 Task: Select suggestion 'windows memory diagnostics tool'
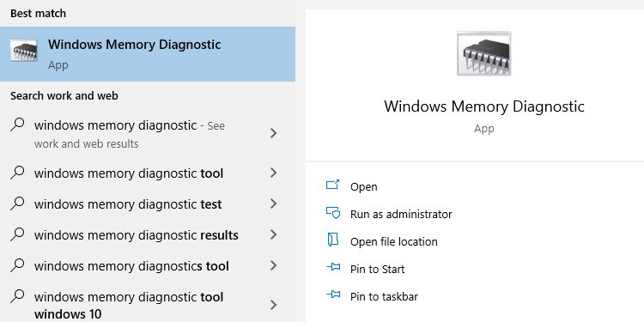point(148,265)
